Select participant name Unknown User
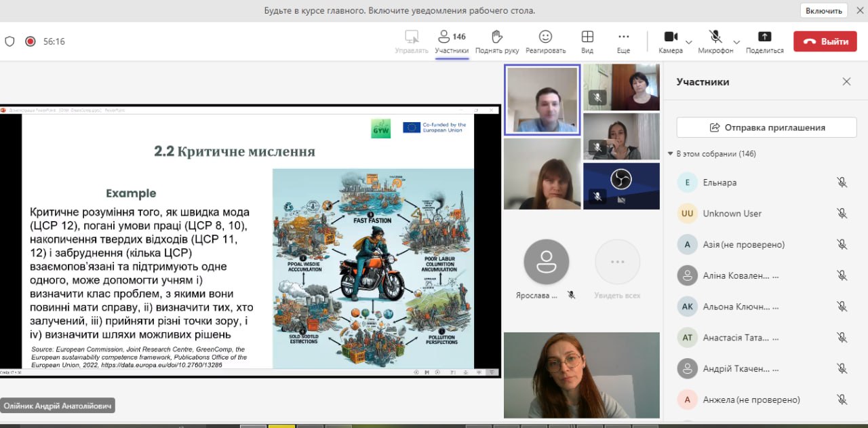 coord(732,214)
